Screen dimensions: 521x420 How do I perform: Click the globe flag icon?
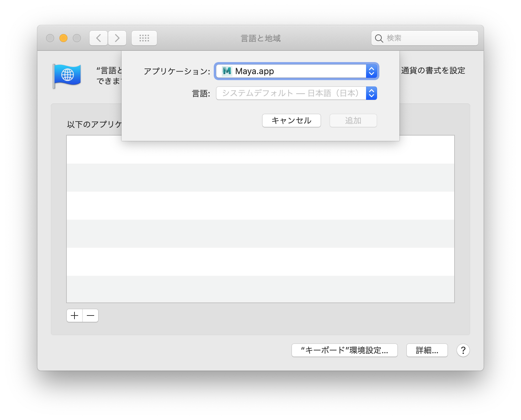point(67,75)
